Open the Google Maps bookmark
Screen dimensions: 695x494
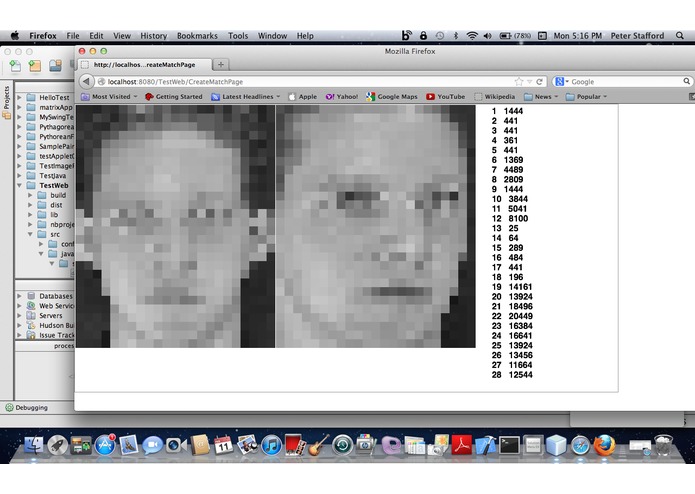tap(392, 97)
